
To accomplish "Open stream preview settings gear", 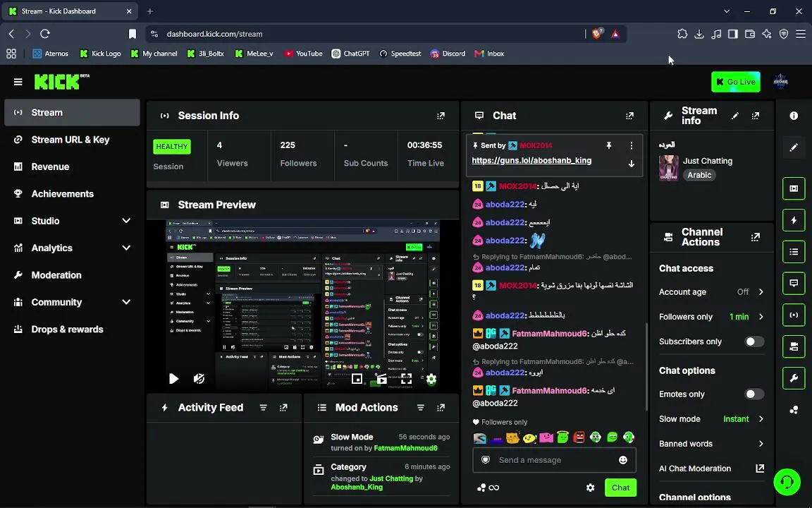I will 431,379.
